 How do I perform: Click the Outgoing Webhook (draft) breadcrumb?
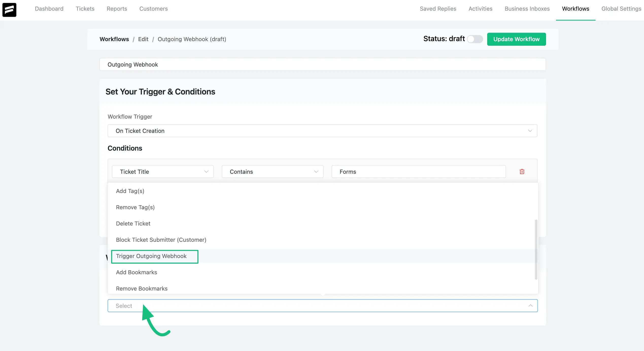192,39
